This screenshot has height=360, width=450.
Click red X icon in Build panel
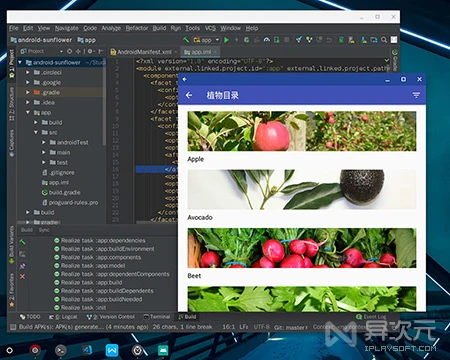point(22,276)
